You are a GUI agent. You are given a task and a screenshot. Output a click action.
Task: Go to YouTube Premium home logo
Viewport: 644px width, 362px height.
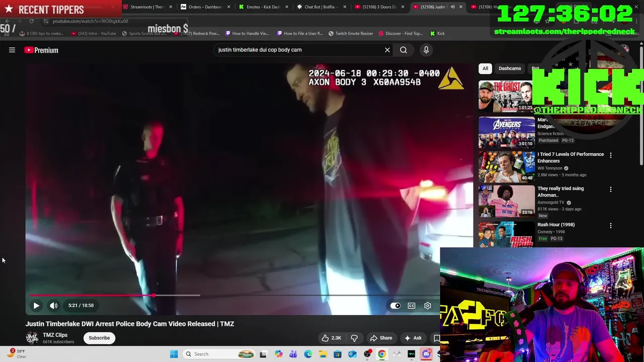41,50
